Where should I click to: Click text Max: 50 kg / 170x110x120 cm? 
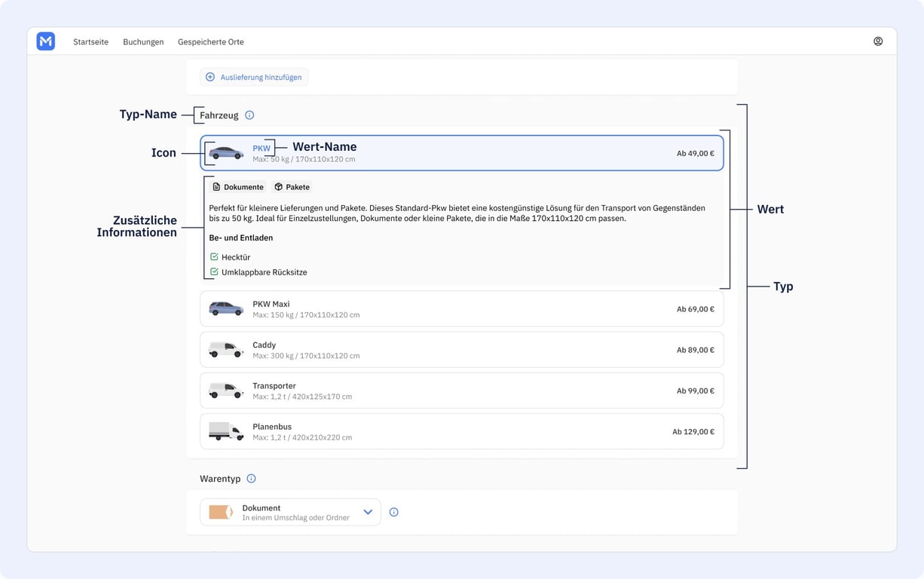click(x=304, y=159)
